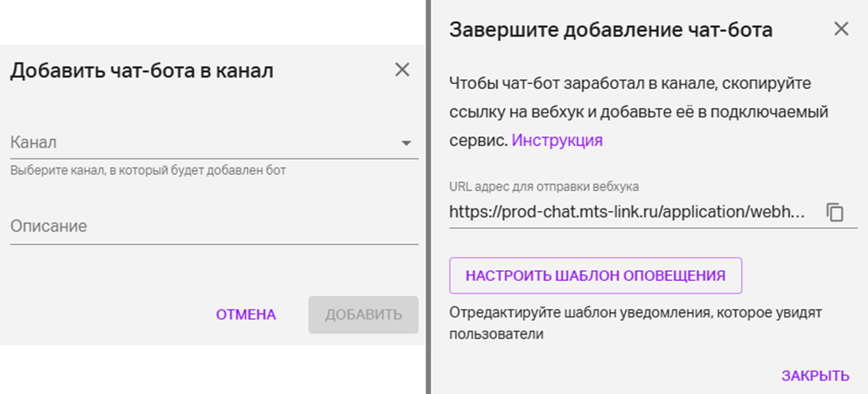Image resolution: width=868 pixels, height=394 pixels.
Task: Close the "Добавить чат-бота в канал" dialog
Action: [x=402, y=70]
